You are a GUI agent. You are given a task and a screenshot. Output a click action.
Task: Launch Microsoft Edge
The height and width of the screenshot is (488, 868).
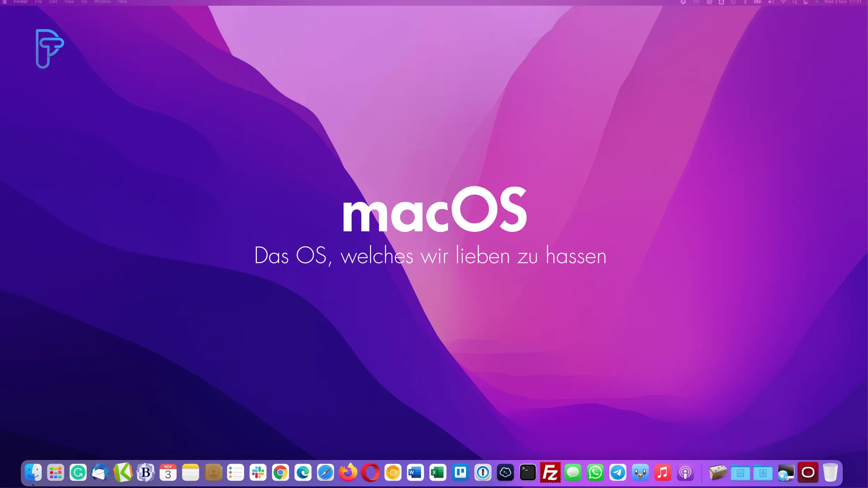pyautogui.click(x=303, y=472)
